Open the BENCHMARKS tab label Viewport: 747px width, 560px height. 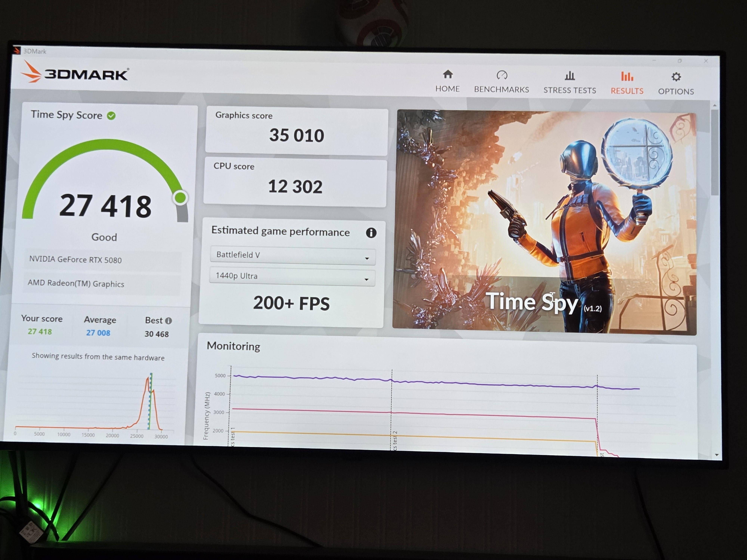501,89
